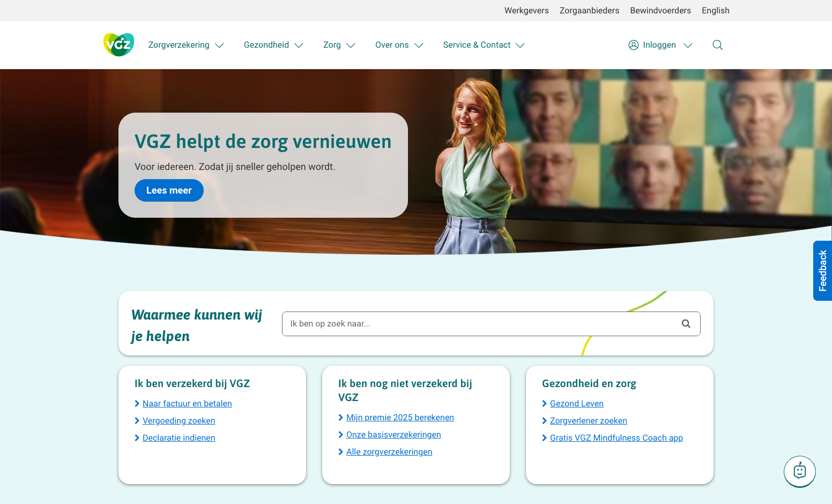Open the Over ons menu item
Viewport: 832px width, 504px height.
click(x=392, y=45)
